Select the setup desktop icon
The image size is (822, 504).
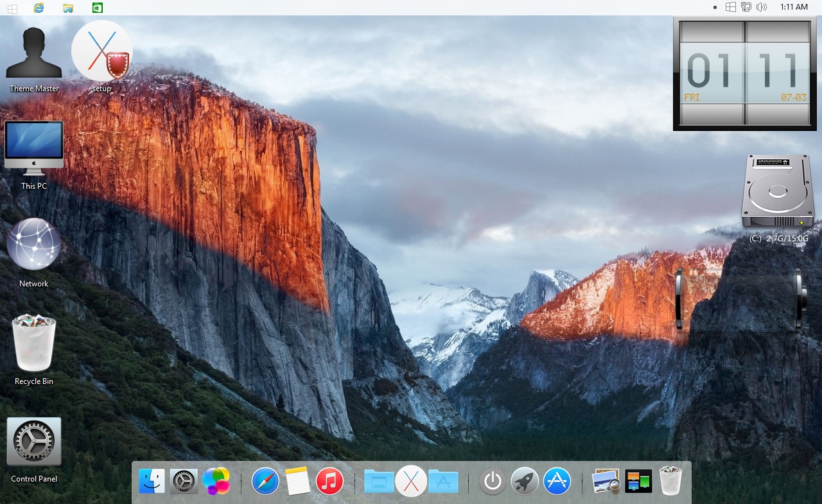(x=101, y=56)
